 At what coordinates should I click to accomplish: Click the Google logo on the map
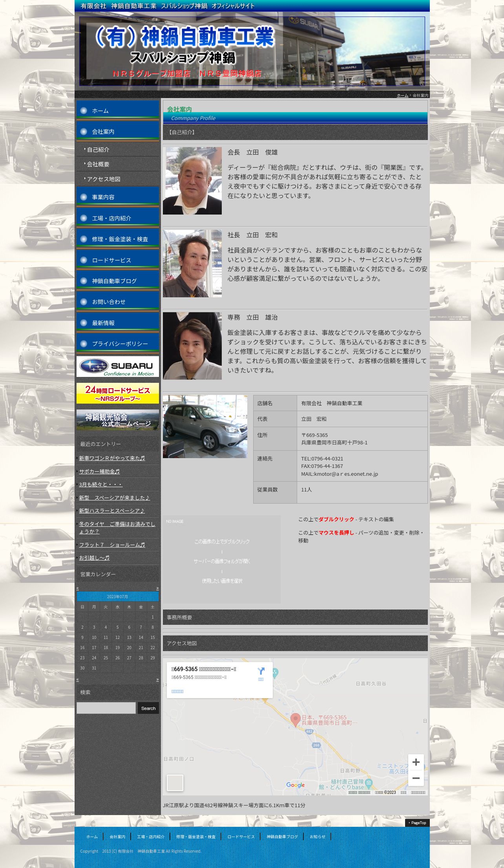[x=296, y=785]
